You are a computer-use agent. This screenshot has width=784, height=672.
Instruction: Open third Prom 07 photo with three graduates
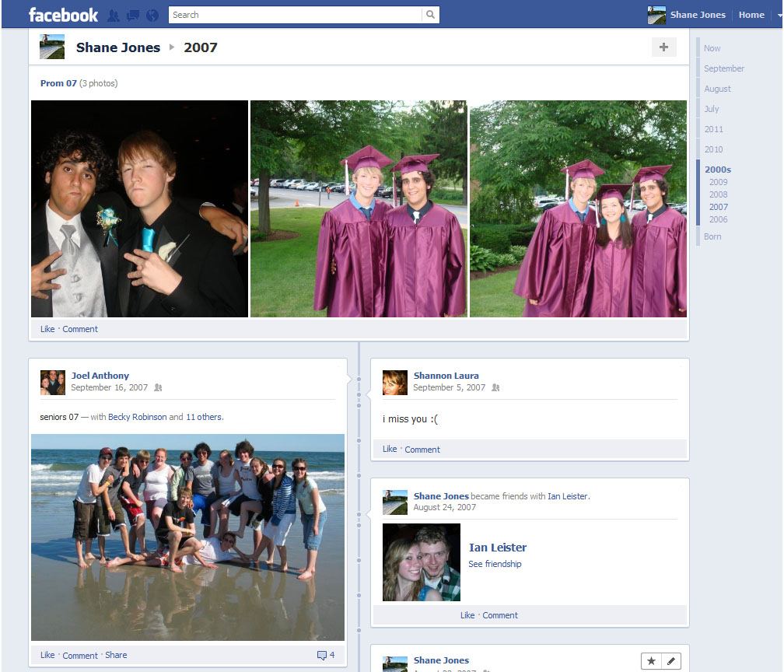click(x=578, y=208)
